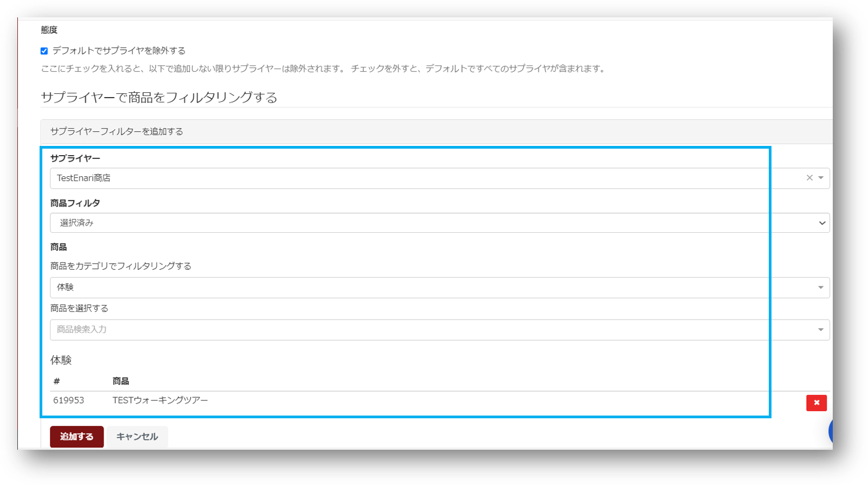Open the blue chat widget bubble

[831, 431]
